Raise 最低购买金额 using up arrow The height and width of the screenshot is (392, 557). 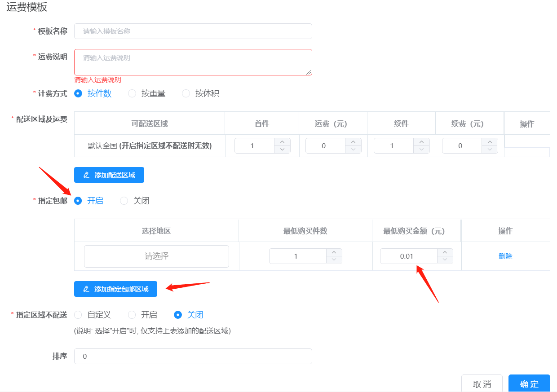click(445, 252)
